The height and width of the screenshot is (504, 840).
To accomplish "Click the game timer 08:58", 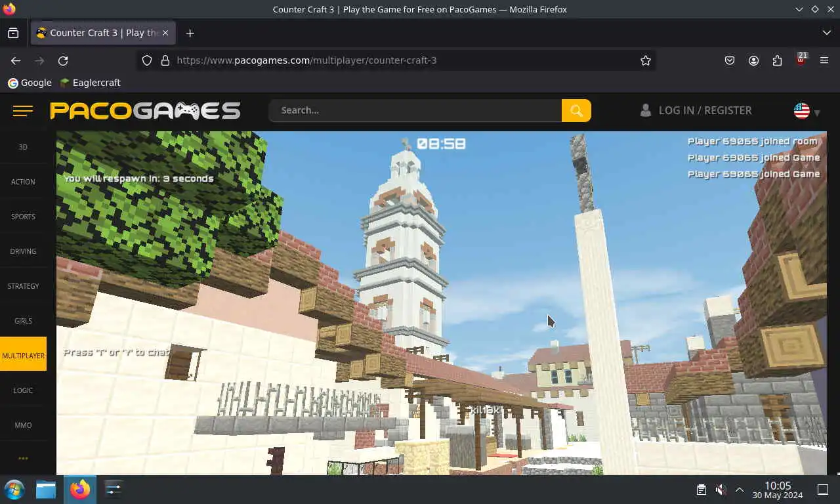I will 440,143.
